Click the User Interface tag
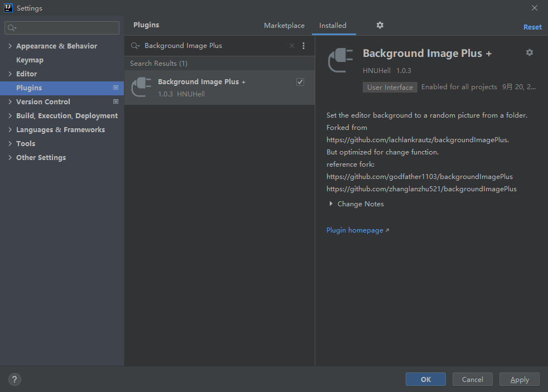 tap(390, 88)
